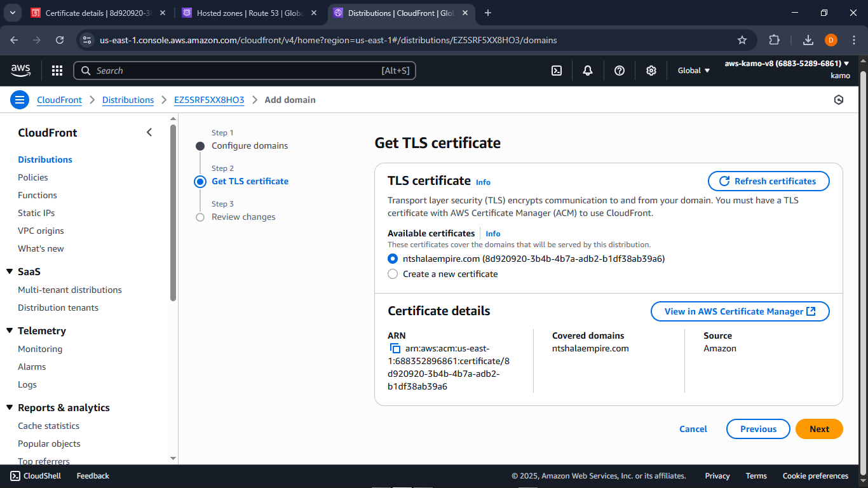Open the help question mark menu

tap(619, 71)
